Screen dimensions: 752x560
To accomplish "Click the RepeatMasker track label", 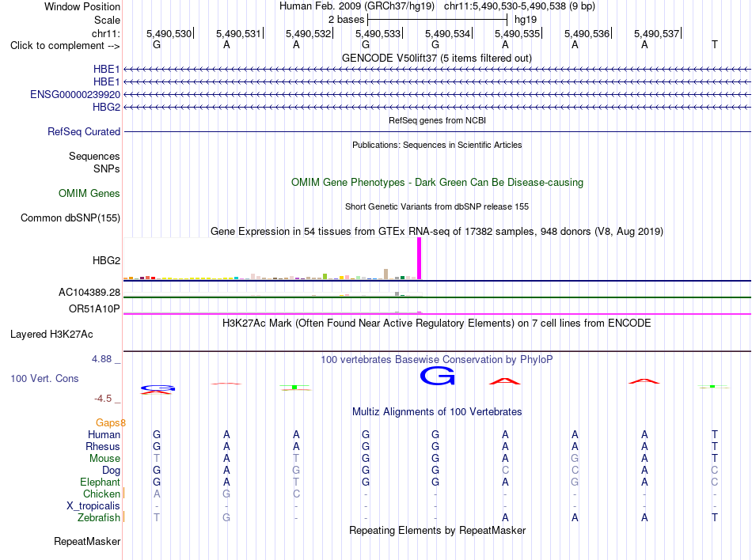I will click(x=87, y=541).
